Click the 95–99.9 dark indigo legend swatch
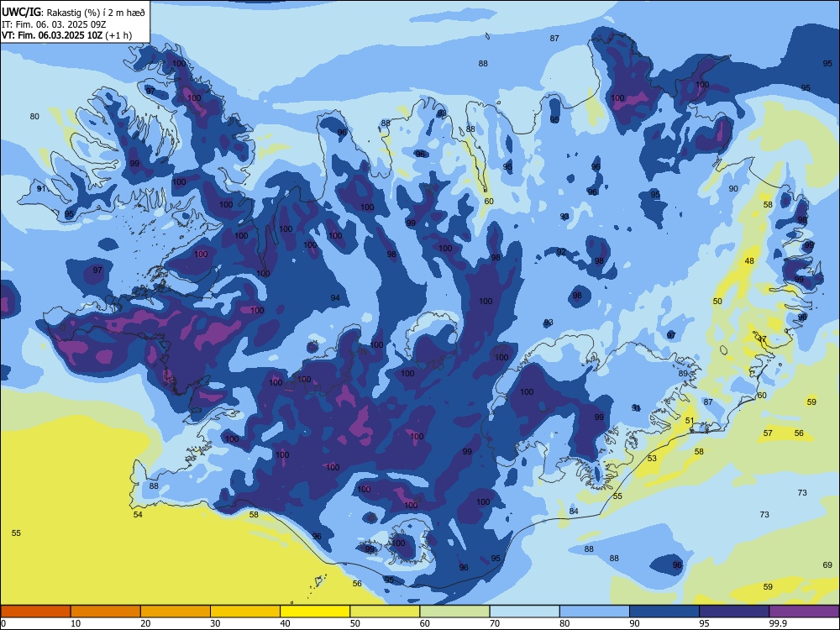 tap(734, 612)
